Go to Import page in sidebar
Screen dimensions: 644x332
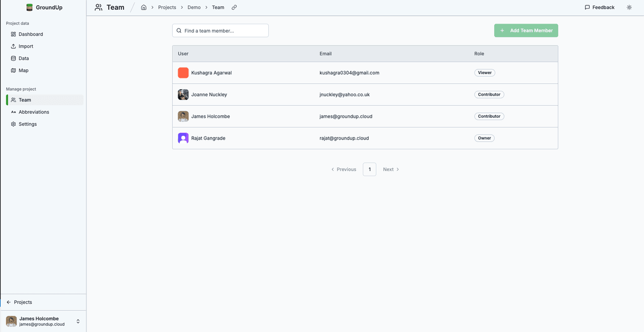26,46
